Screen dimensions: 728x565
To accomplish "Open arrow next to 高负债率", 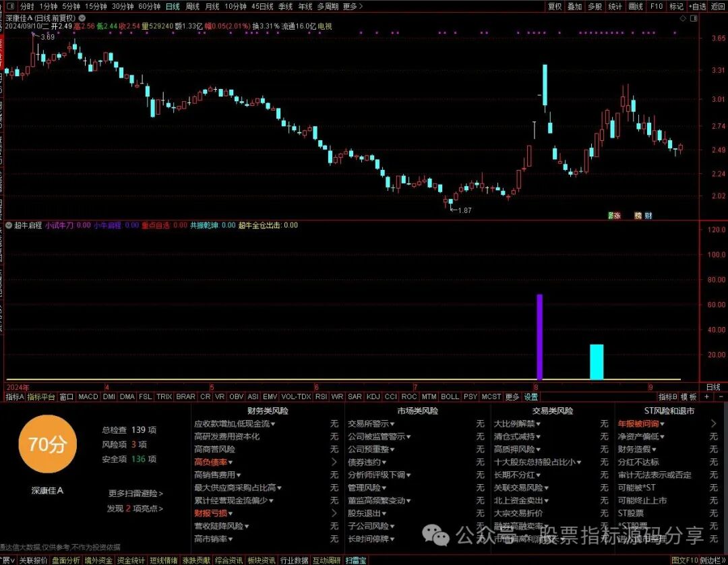I will coord(334,463).
